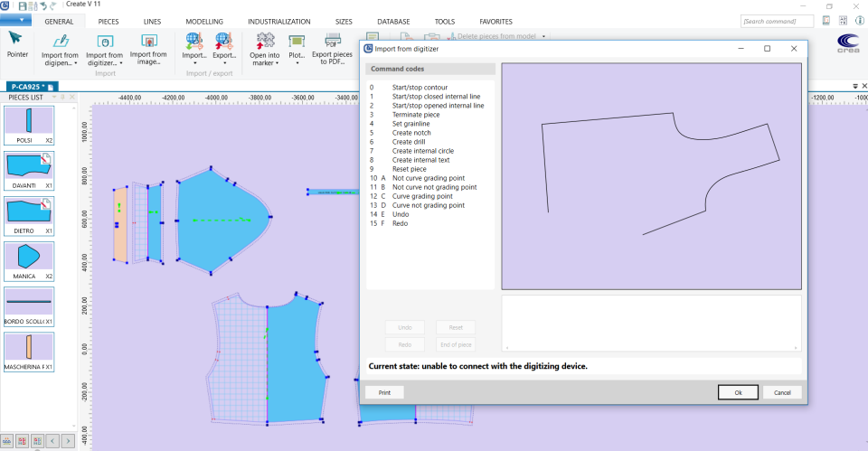
Task: Click the Import from image icon
Action: click(x=150, y=41)
